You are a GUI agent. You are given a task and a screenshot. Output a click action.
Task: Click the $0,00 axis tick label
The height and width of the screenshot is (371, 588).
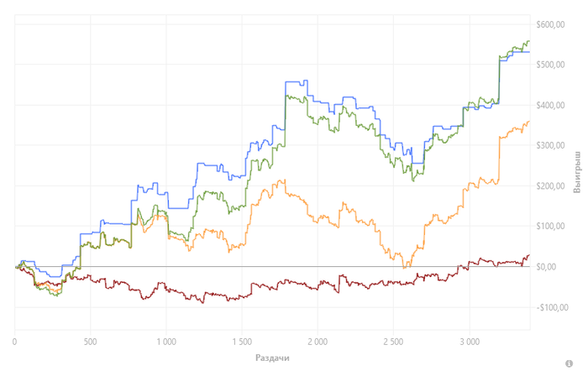[557, 266]
